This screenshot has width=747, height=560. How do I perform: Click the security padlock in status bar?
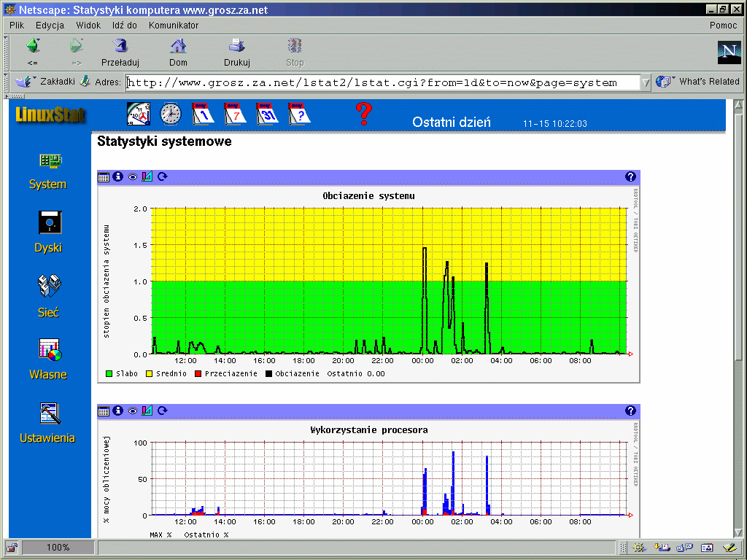point(12,548)
